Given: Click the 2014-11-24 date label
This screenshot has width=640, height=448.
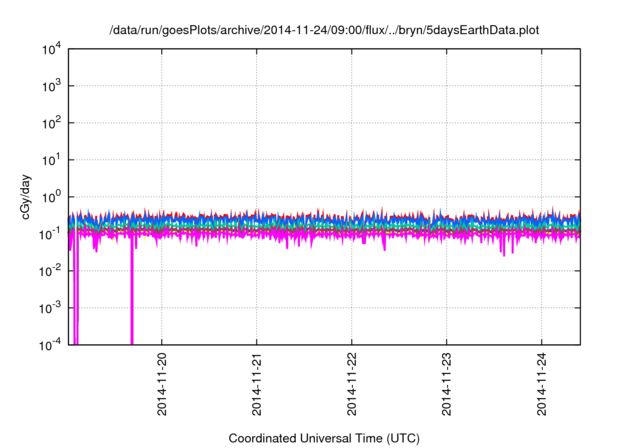Looking at the screenshot, I should [542, 384].
